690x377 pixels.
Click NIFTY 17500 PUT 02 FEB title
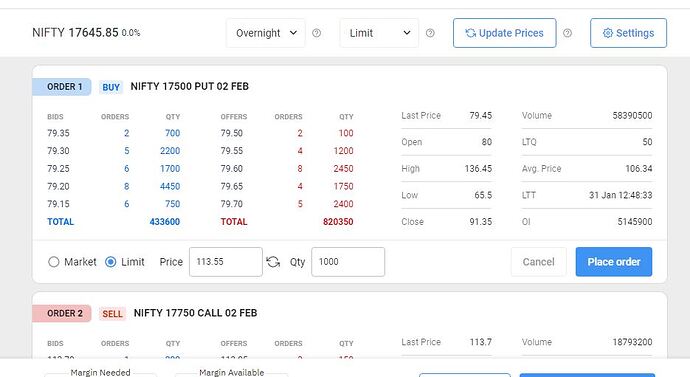click(x=190, y=86)
